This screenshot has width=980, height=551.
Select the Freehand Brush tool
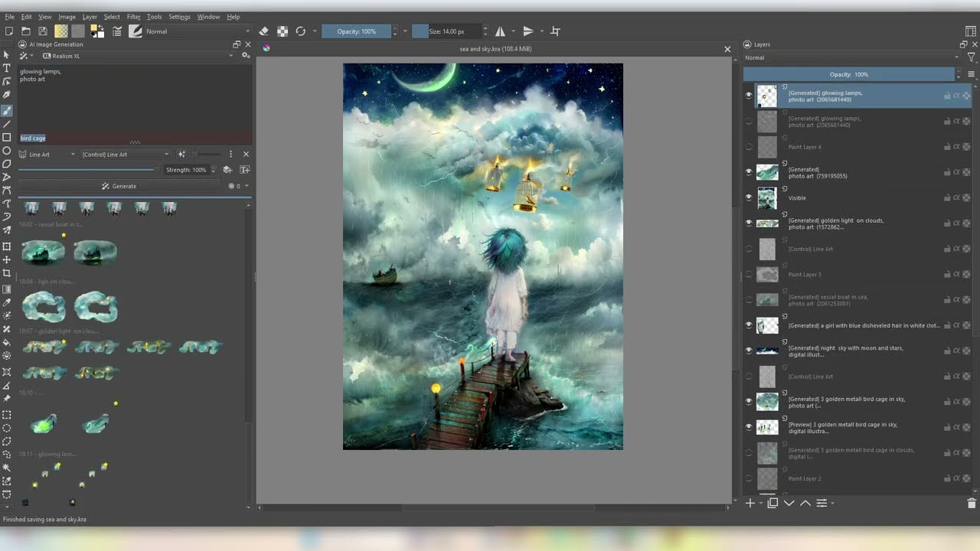[7, 111]
